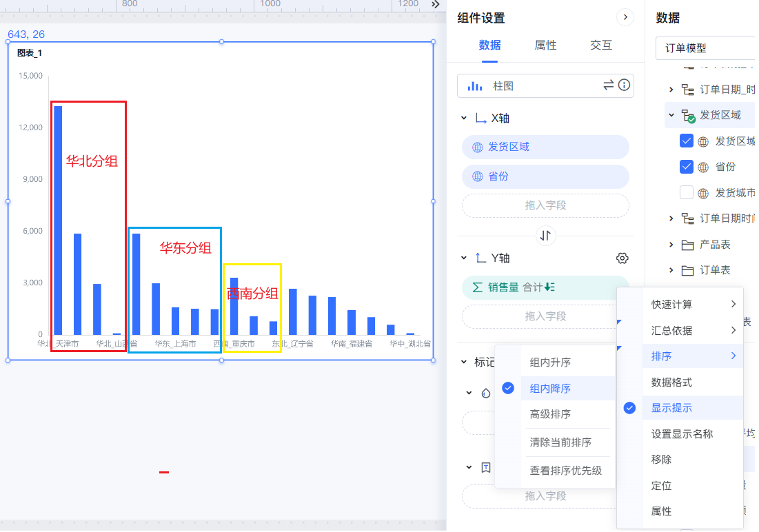The image size is (759, 532).
Task: Check the 发货城市 field checkbox
Action: (x=687, y=193)
